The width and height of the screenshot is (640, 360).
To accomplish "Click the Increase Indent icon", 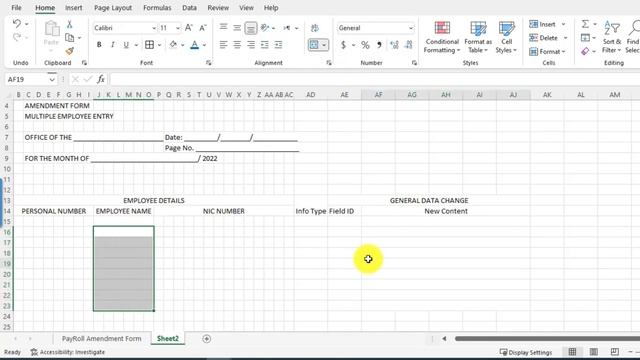I will coord(278,45).
